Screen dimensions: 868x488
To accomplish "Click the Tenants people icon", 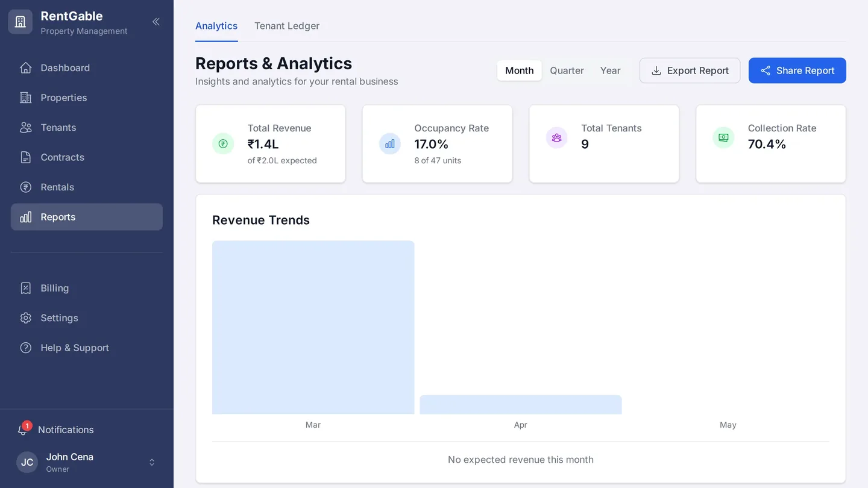I will [x=25, y=127].
